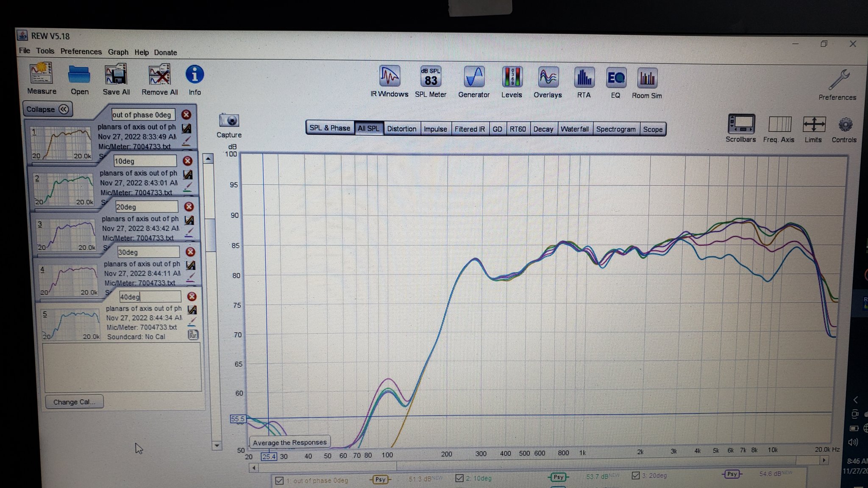Open the EQ window
Image resolution: width=868 pixels, height=488 pixels.
pos(616,78)
